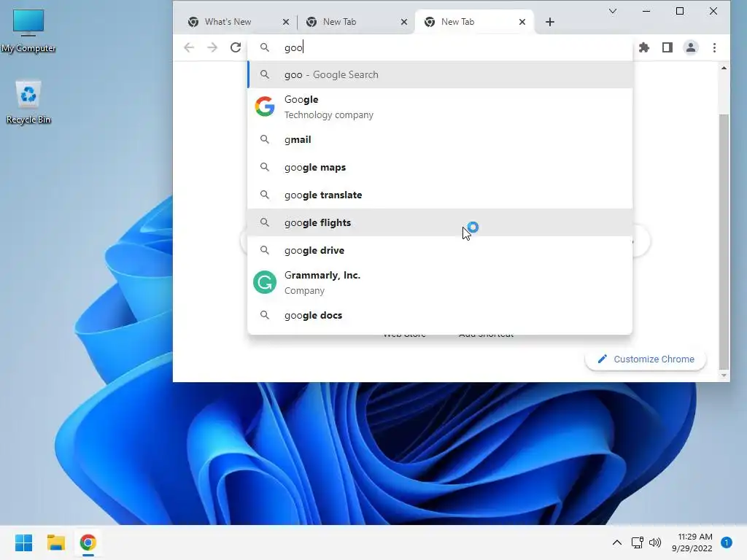This screenshot has width=747, height=560.
Task: Select the google flights suggestion
Action: coord(440,222)
